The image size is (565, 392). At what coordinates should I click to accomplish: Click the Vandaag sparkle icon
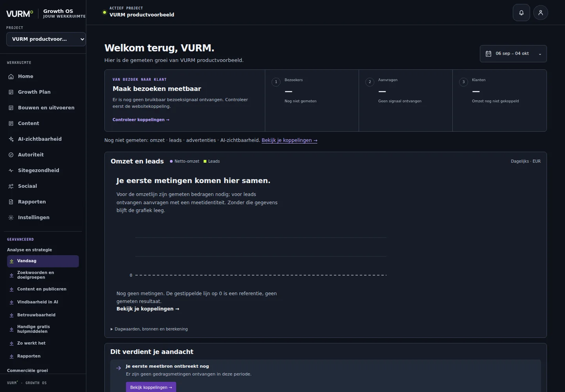(x=12, y=261)
